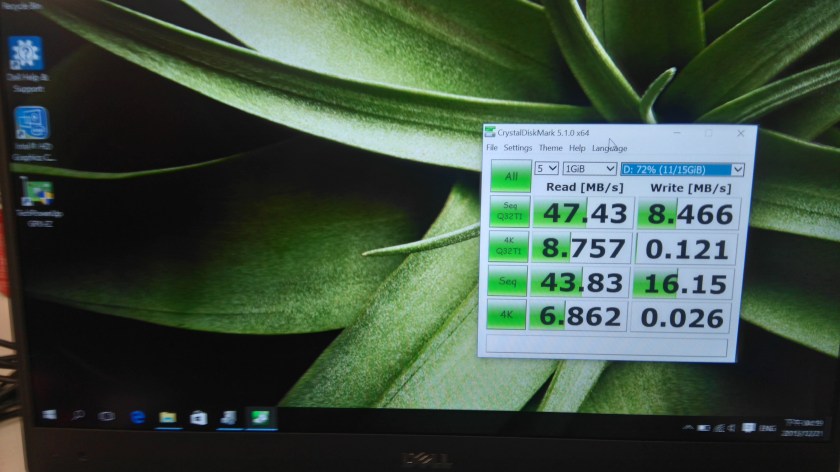Open File Explorer from the taskbar
The height and width of the screenshot is (472, 840).
[167, 416]
